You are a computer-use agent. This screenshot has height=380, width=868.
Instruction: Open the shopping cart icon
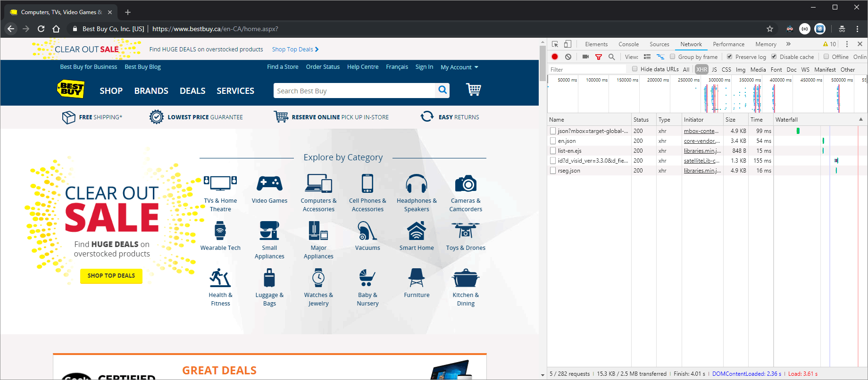[x=474, y=89]
